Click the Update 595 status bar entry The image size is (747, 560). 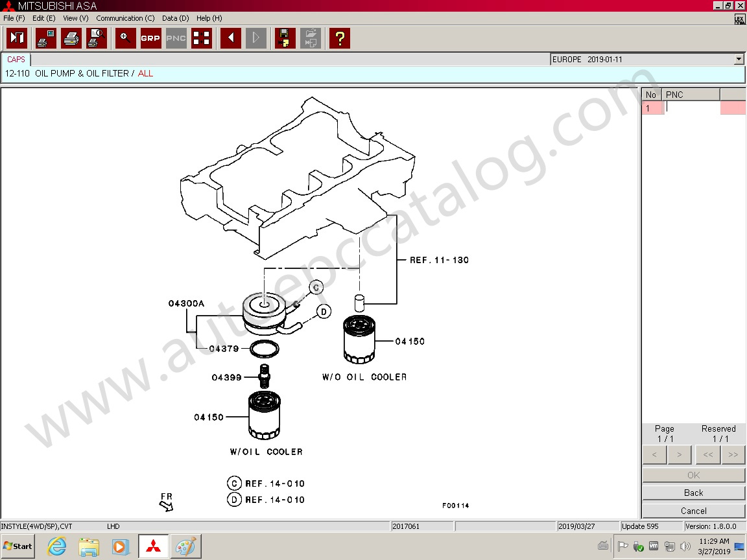coord(651,526)
